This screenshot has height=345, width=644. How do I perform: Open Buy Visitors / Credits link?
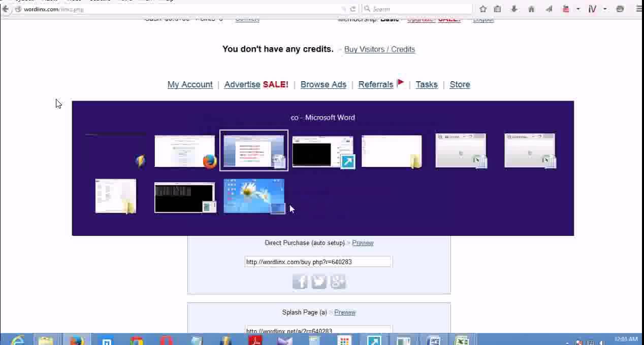tap(379, 49)
